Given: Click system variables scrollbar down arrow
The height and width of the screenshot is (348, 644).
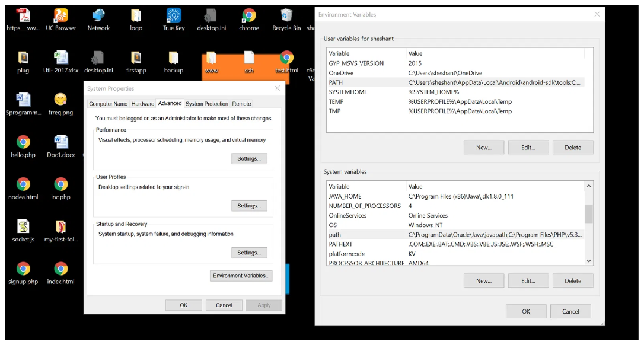Looking at the screenshot, I should (x=589, y=261).
